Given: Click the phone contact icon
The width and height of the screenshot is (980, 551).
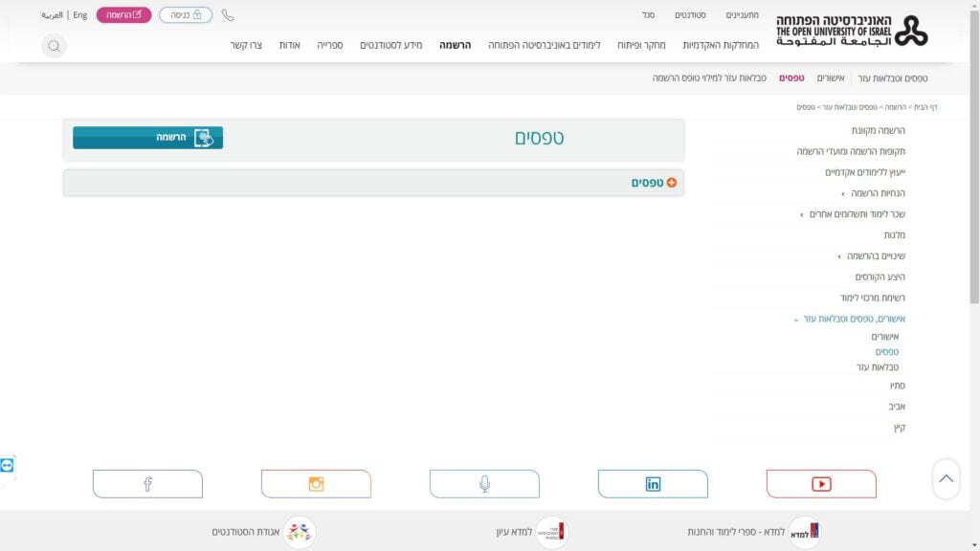Looking at the screenshot, I should click(227, 15).
